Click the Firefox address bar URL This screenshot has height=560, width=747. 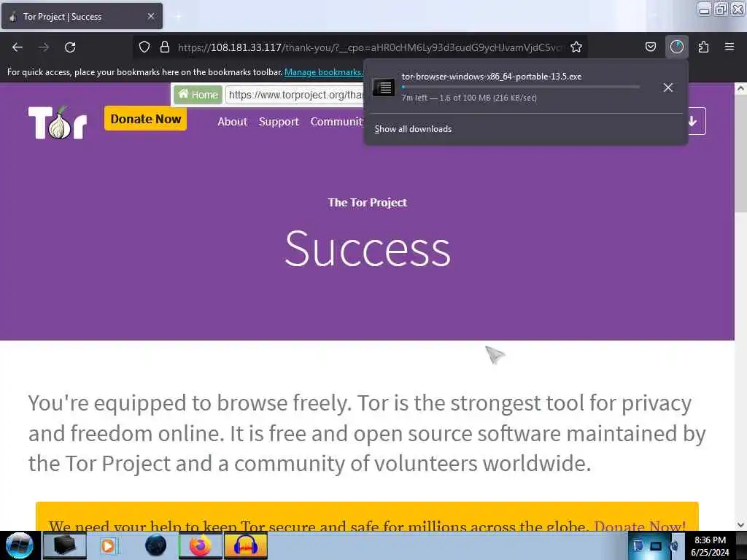point(369,47)
